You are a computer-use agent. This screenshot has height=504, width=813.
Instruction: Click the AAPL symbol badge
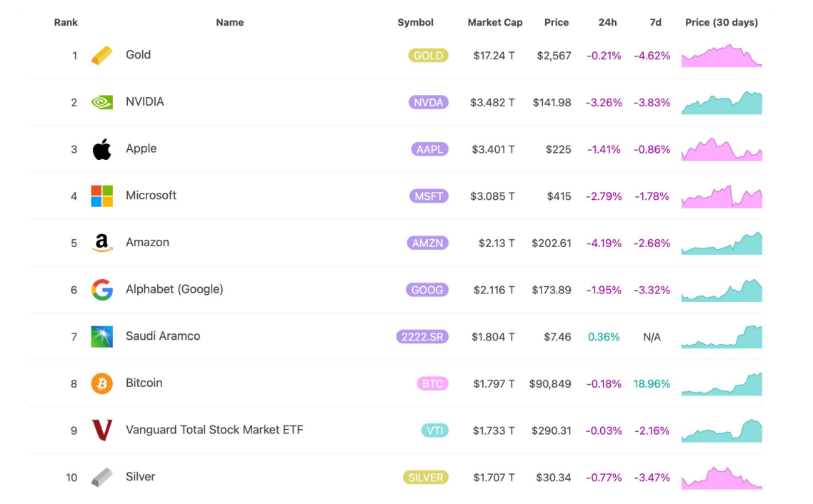point(429,149)
